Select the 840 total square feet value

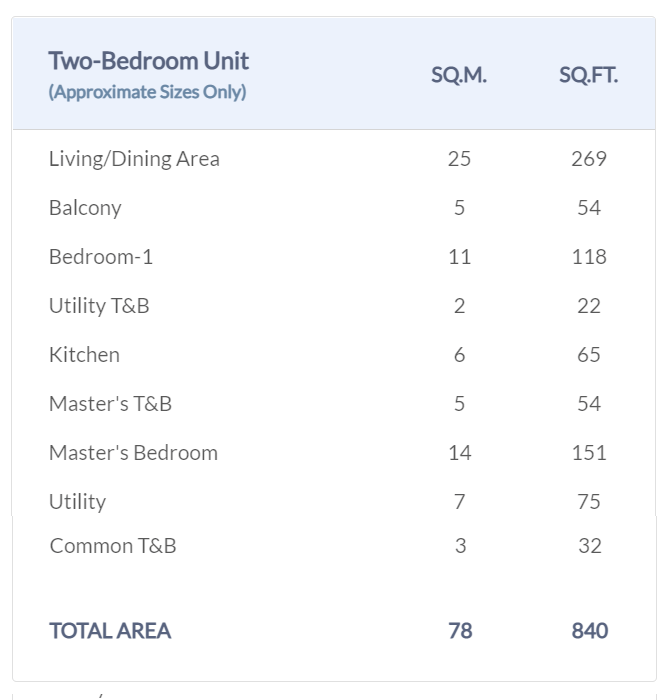(x=589, y=631)
